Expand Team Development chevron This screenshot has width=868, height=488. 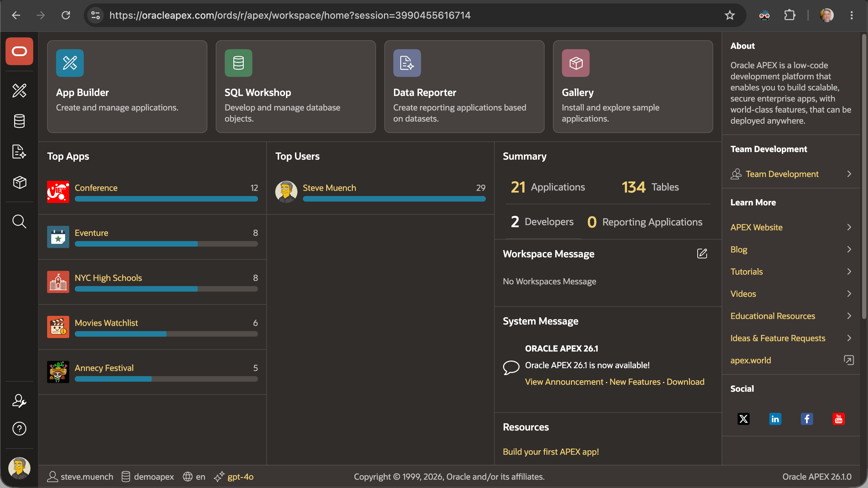(x=849, y=174)
